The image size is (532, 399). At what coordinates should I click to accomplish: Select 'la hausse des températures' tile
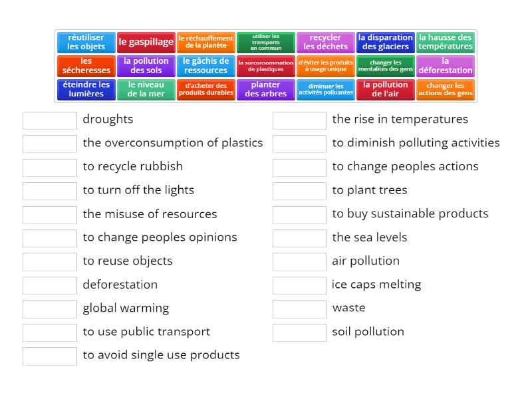446,43
